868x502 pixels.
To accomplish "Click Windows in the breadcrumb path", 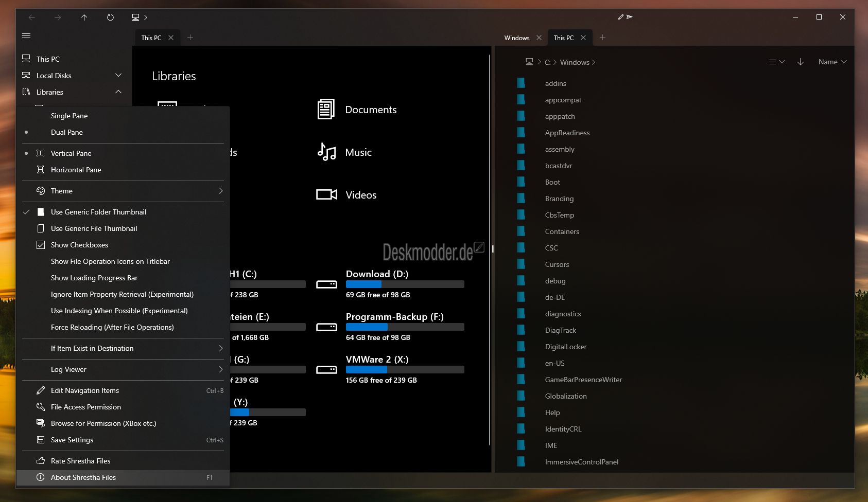I will click(x=575, y=62).
